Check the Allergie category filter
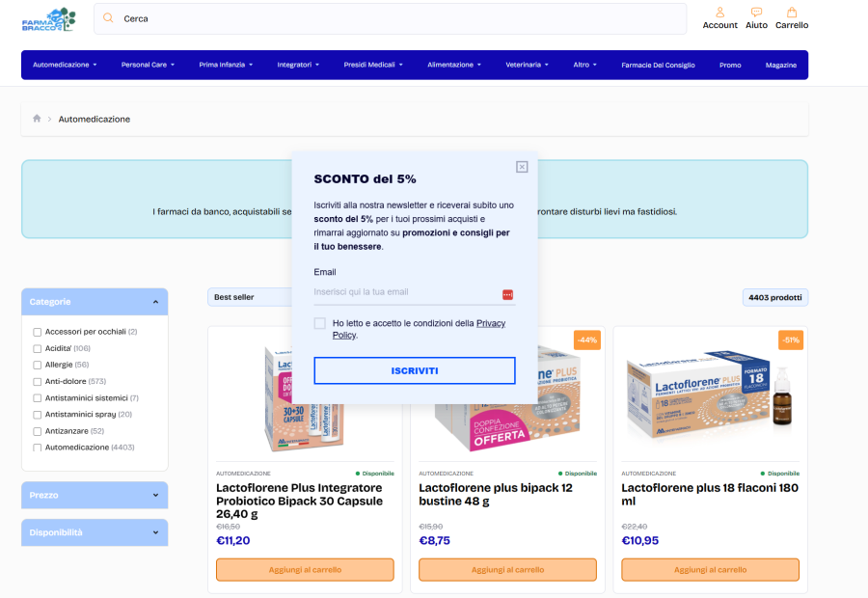The height and width of the screenshot is (598, 868). tap(37, 365)
